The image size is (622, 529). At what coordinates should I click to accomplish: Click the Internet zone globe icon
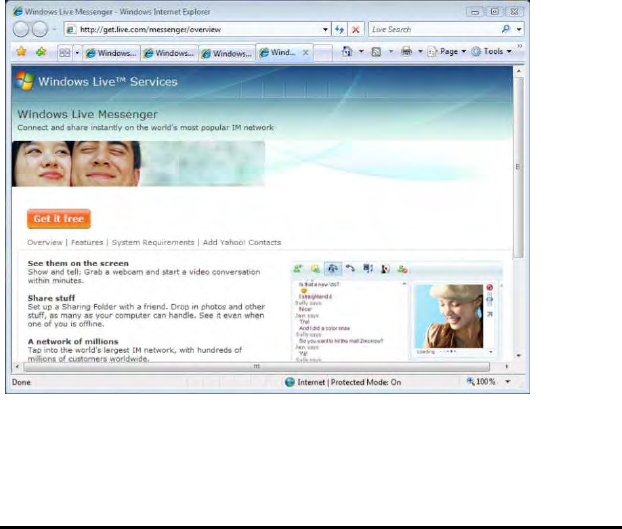pyautogui.click(x=290, y=382)
